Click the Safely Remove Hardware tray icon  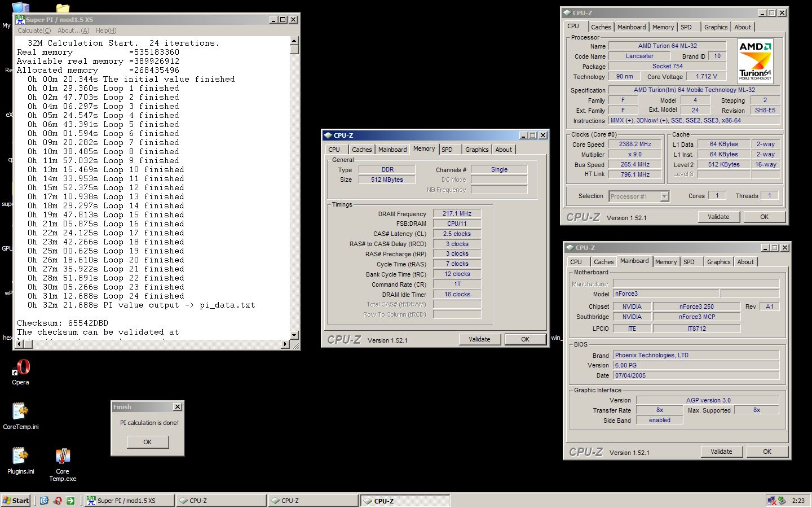pyautogui.click(x=782, y=501)
